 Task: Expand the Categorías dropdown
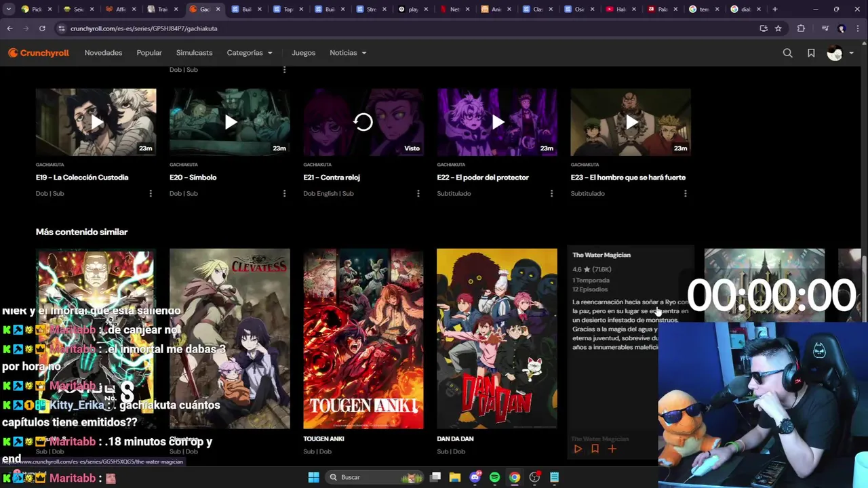(250, 53)
